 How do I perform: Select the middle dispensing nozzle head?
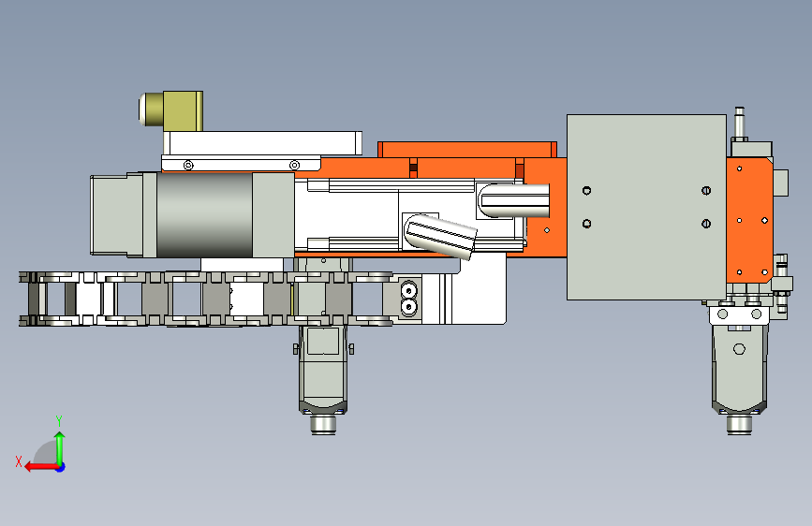pos(323,378)
